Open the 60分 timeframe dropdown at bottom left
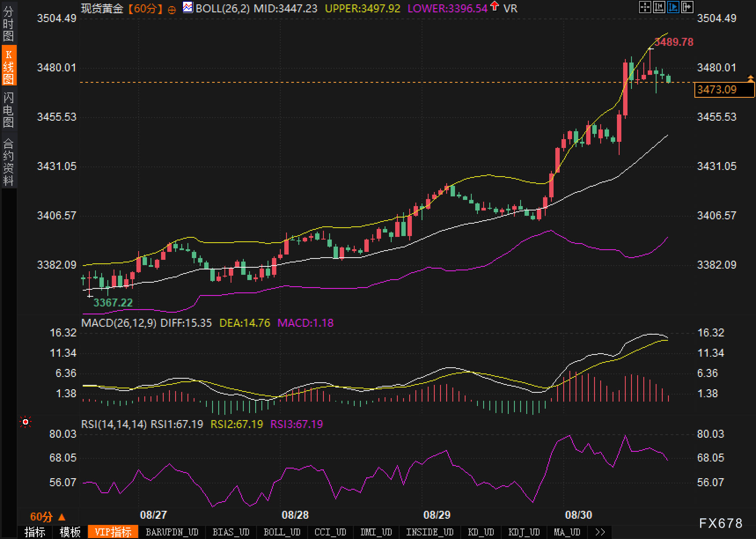756x539 pixels. point(47,517)
